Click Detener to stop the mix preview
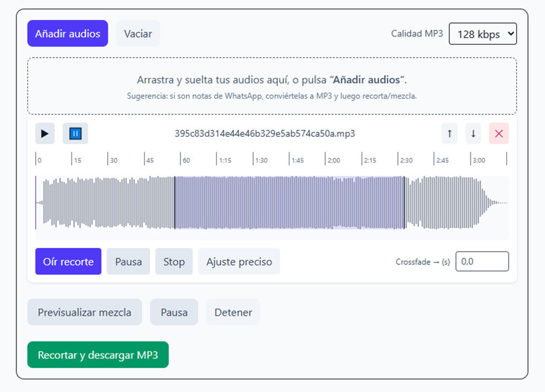 pos(233,312)
